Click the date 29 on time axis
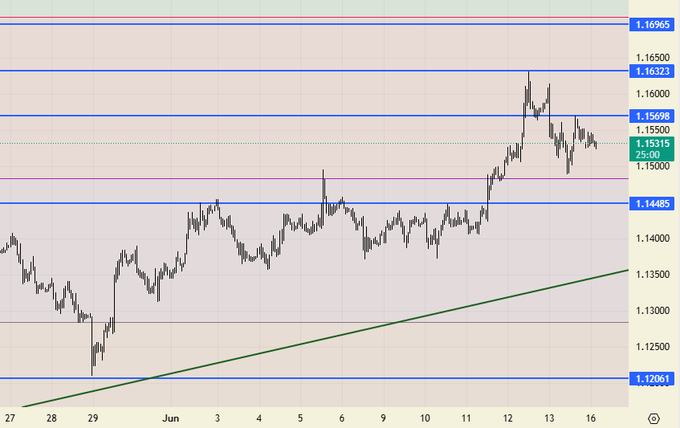 tap(92, 418)
